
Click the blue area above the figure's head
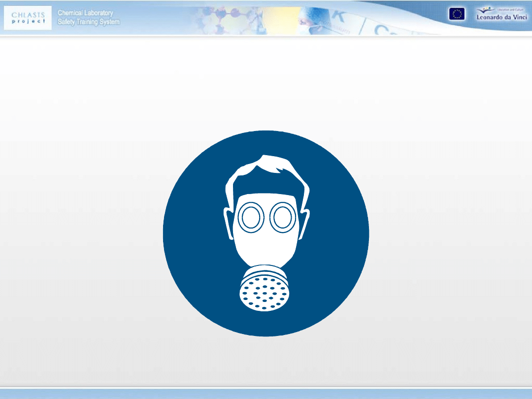point(266,143)
